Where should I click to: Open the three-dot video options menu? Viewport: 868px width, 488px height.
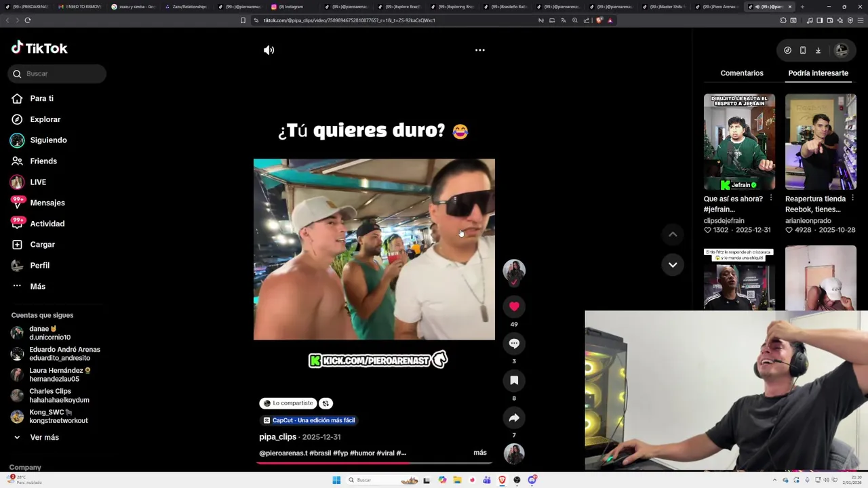coord(479,50)
